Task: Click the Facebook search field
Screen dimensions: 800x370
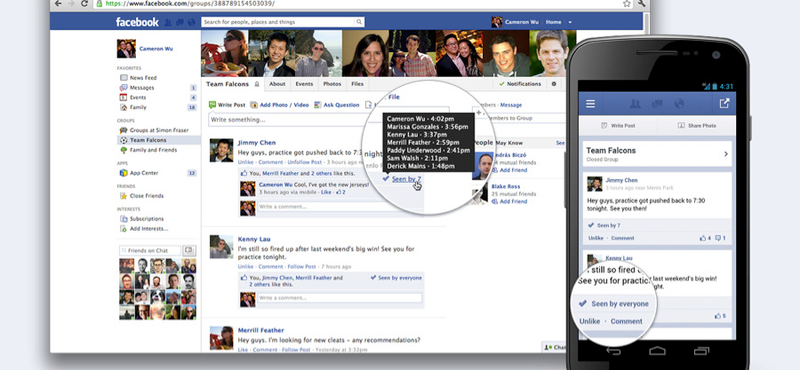Action: [x=279, y=22]
